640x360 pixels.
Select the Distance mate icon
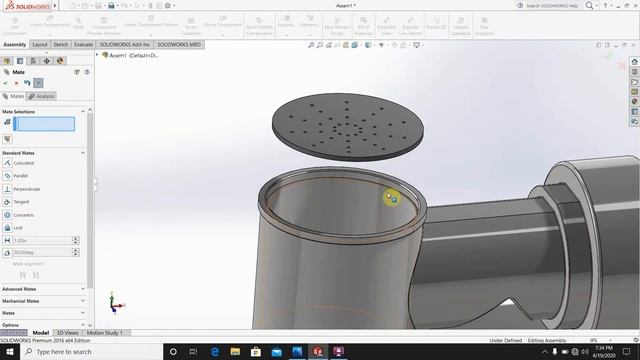click(x=7, y=240)
